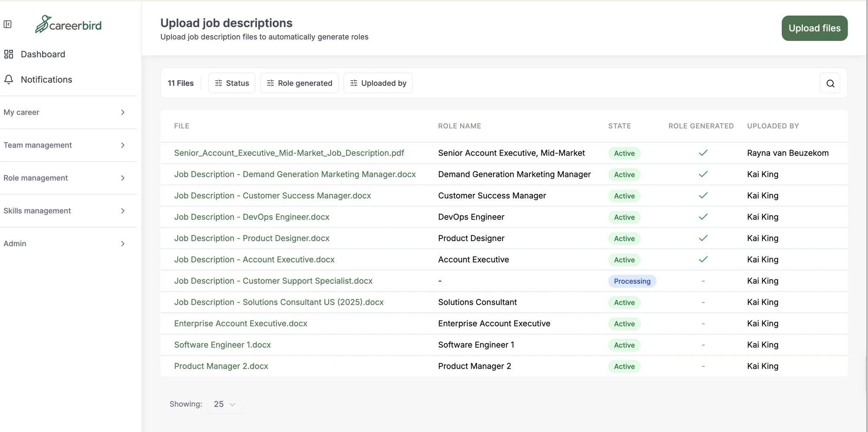Click checkmark in Senior Account Executive row
Image resolution: width=868 pixels, height=432 pixels.
coord(703,153)
